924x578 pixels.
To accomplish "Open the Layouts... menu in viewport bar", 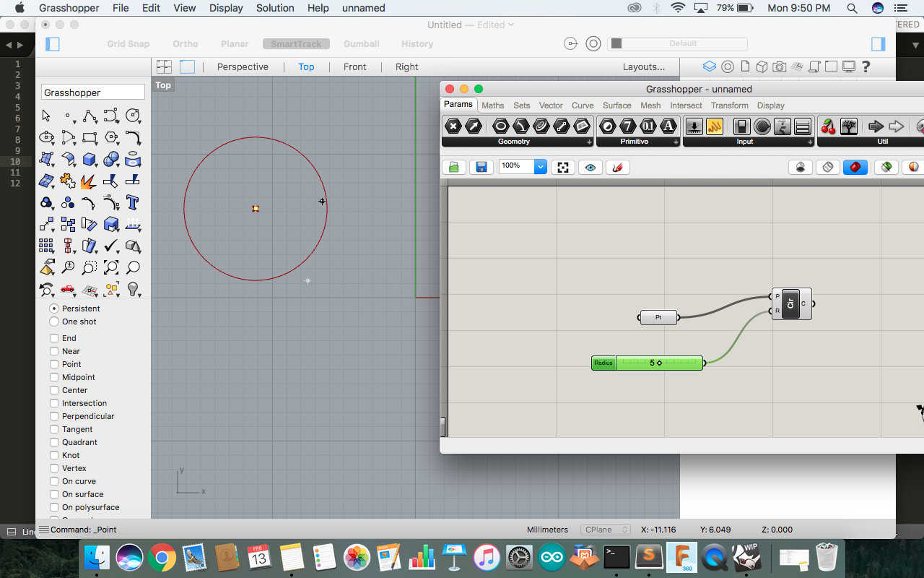I will click(x=644, y=66).
